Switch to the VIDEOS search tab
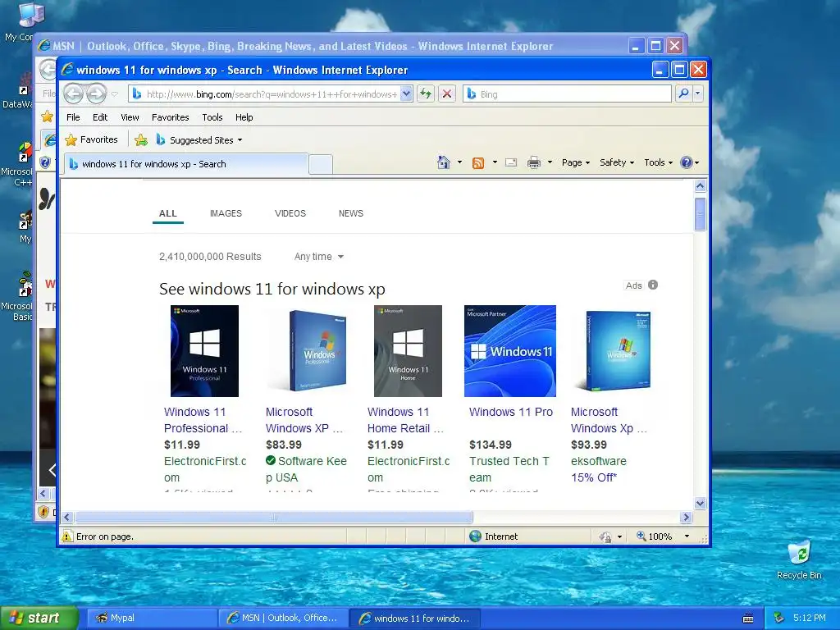 coord(290,213)
